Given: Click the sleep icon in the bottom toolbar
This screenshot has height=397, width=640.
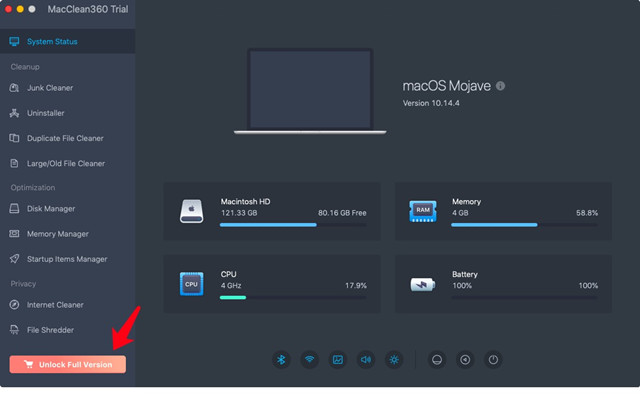Looking at the screenshot, I should click(x=437, y=359).
